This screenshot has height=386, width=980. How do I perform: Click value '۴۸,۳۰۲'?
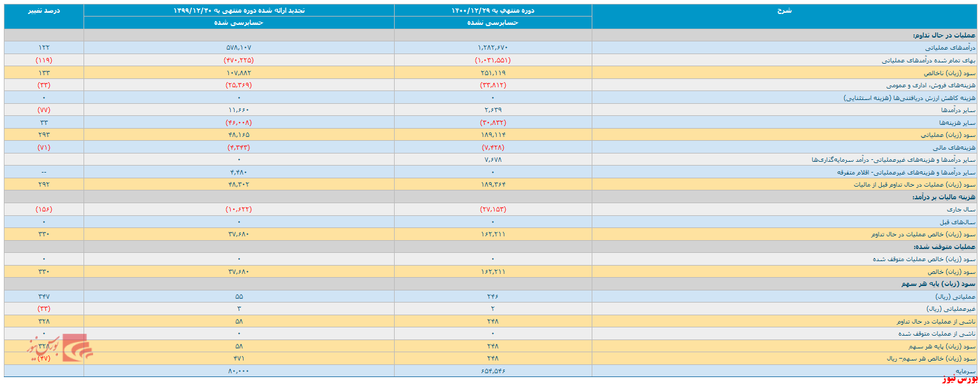click(x=239, y=184)
